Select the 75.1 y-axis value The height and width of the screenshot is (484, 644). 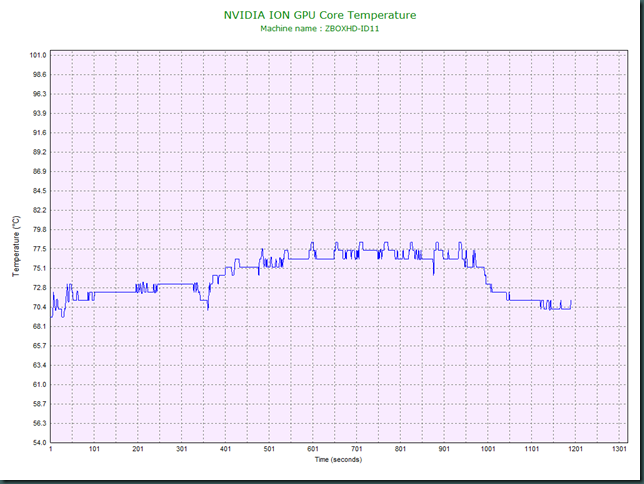click(39, 268)
